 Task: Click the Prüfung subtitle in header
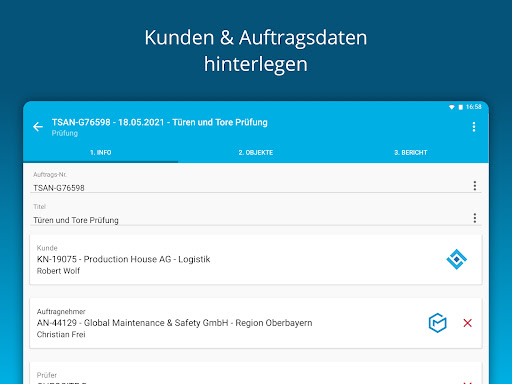click(65, 133)
